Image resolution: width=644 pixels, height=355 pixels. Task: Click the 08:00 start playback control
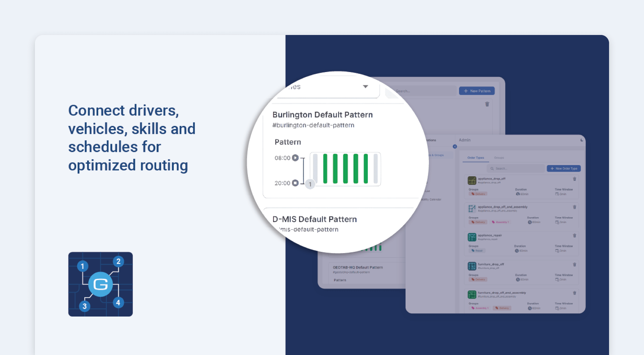coord(295,158)
